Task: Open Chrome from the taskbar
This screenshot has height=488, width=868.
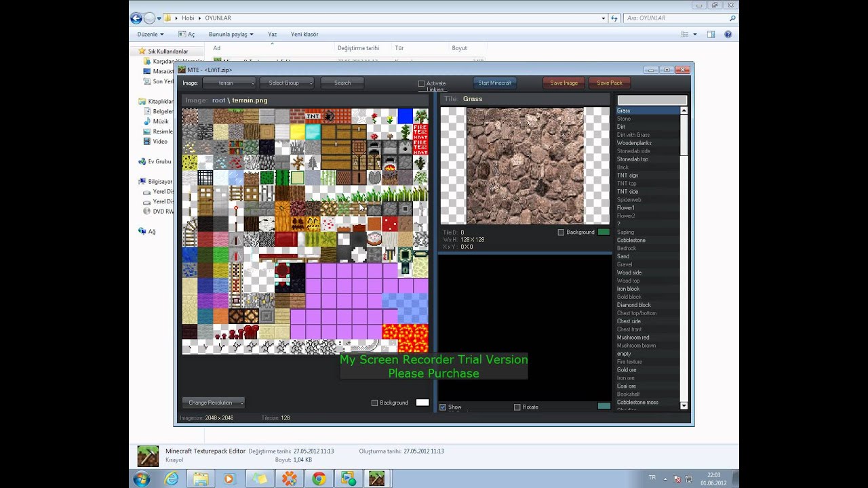Action: pos(319,479)
